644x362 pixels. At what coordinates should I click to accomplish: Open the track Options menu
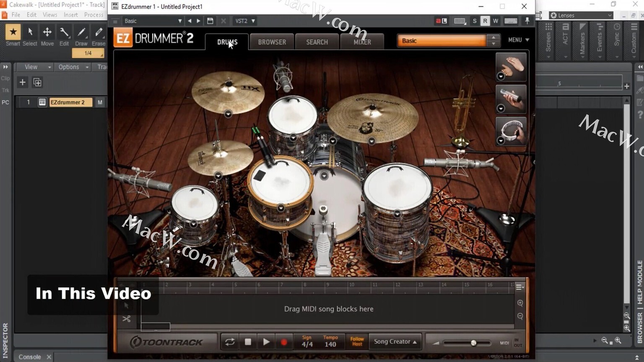click(x=72, y=67)
